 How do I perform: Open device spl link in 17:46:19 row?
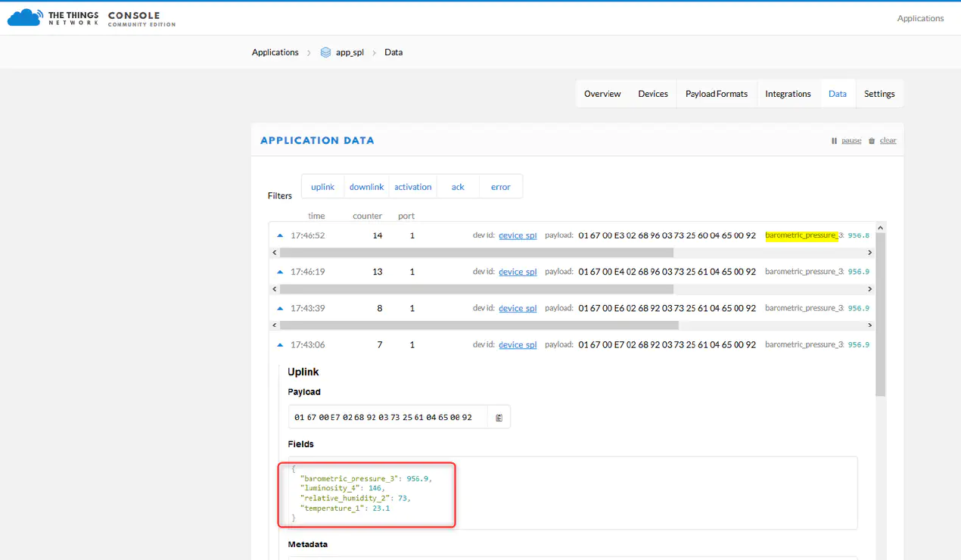pos(518,272)
